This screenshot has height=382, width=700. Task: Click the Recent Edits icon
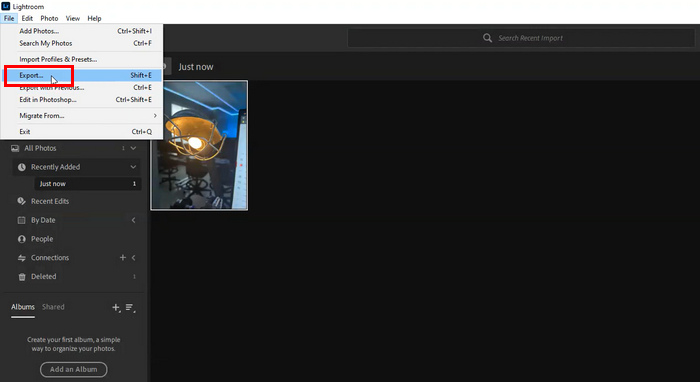click(21, 201)
